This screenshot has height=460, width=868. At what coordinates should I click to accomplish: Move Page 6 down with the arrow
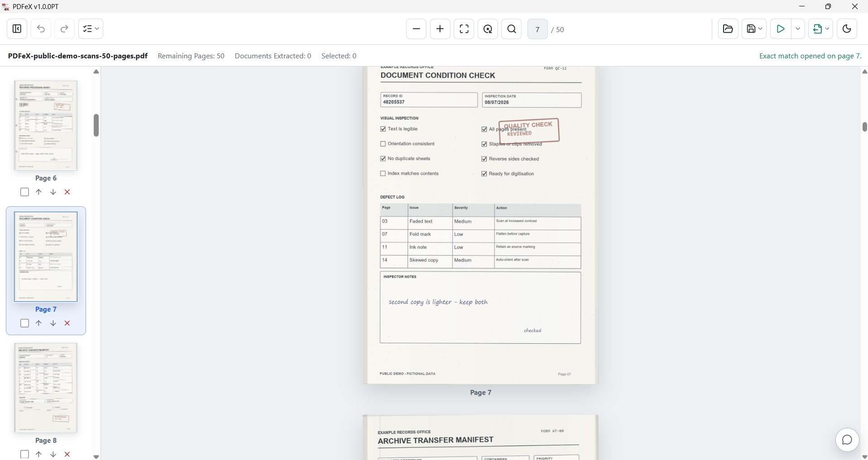pyautogui.click(x=53, y=192)
